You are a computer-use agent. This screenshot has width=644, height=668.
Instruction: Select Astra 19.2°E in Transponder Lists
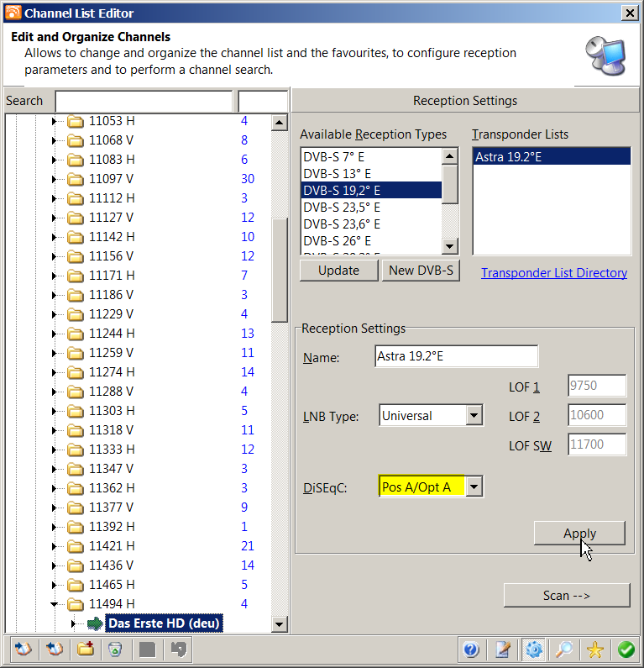551,157
